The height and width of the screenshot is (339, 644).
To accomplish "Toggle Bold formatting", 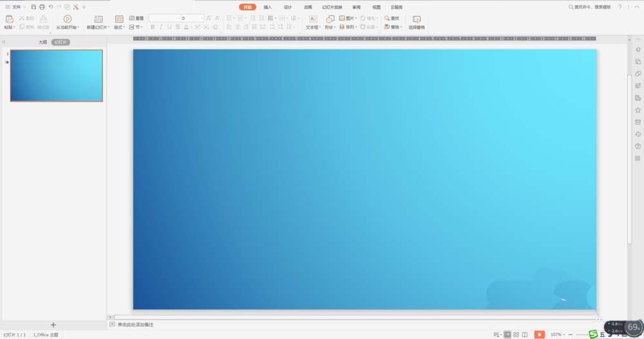I will (x=153, y=26).
